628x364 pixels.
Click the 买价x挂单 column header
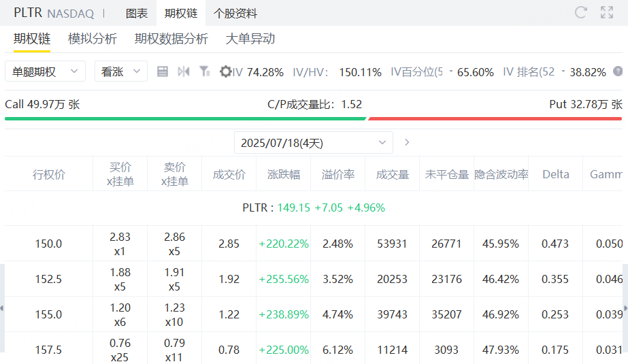120,174
